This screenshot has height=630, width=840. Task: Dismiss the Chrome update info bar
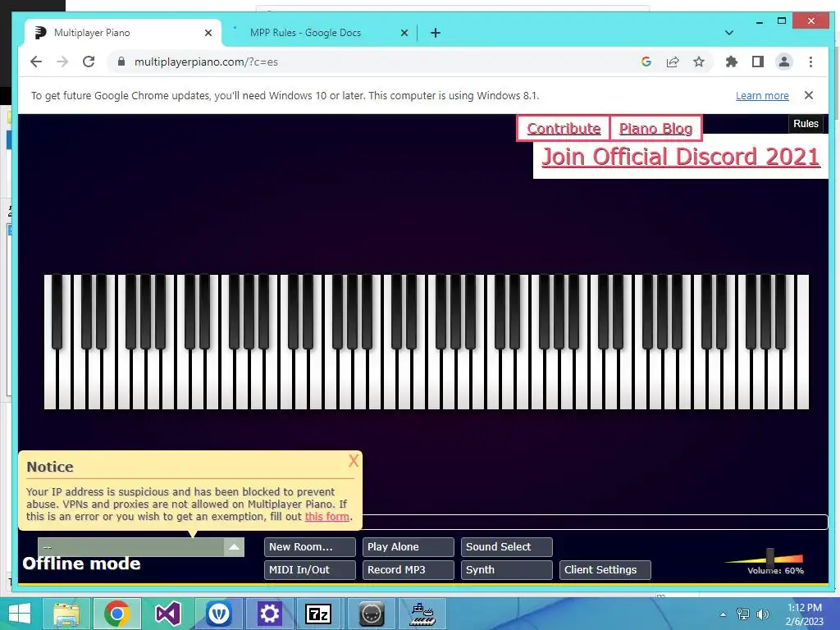pos(809,95)
